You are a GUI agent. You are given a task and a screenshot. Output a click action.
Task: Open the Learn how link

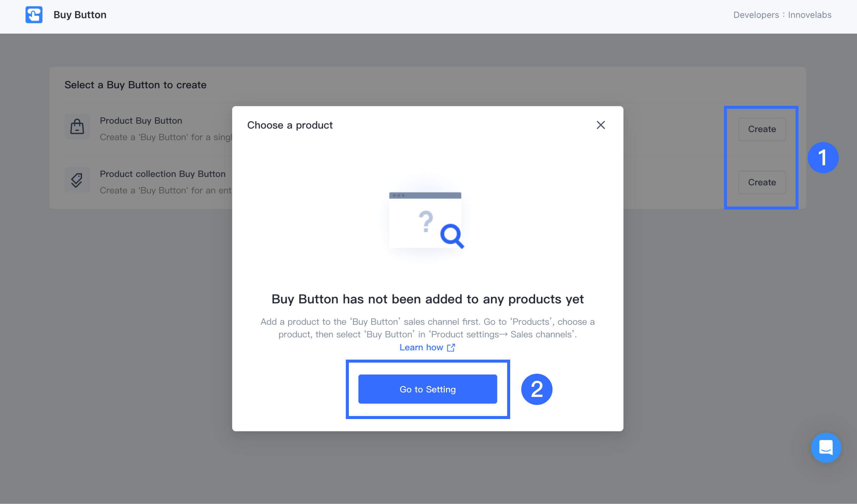(421, 347)
